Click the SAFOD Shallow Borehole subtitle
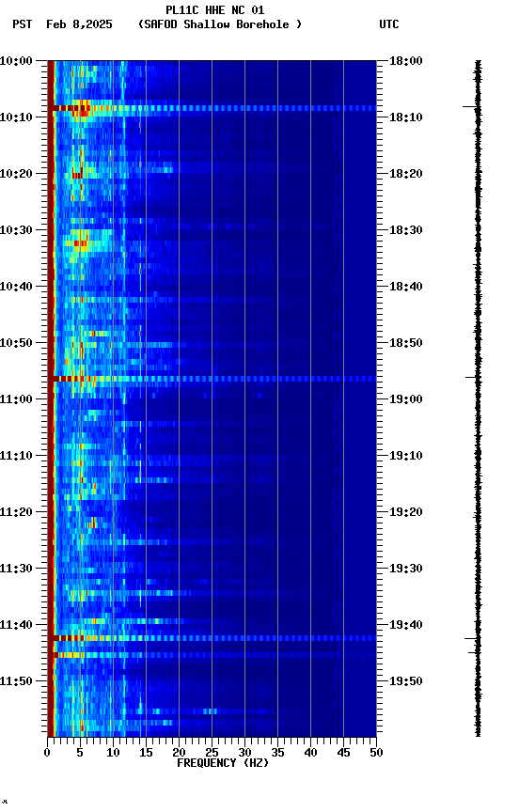This screenshot has height=812, width=519. (220, 24)
